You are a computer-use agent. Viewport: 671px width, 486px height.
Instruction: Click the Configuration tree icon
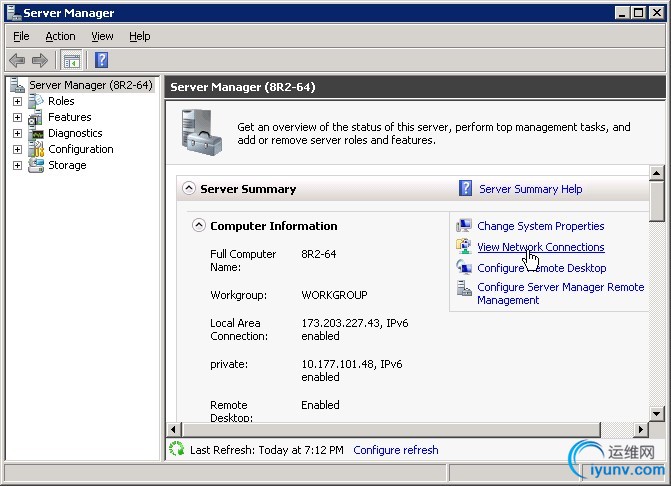36,149
